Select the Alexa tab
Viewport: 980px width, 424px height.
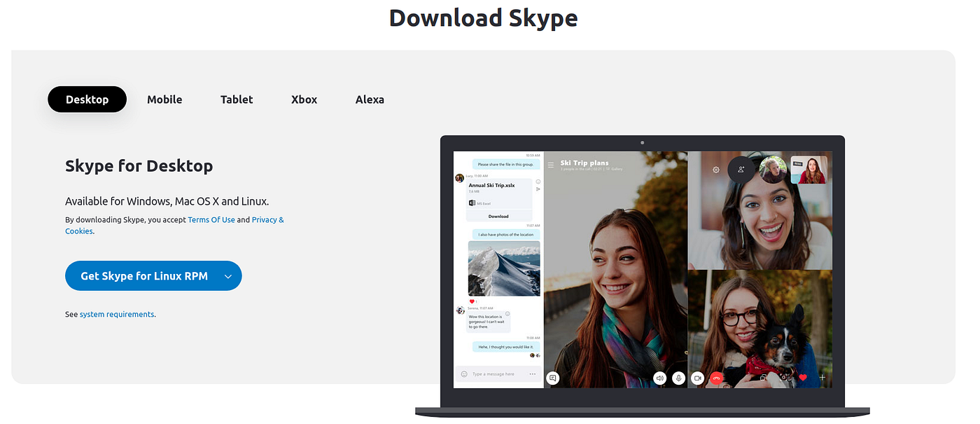point(370,100)
